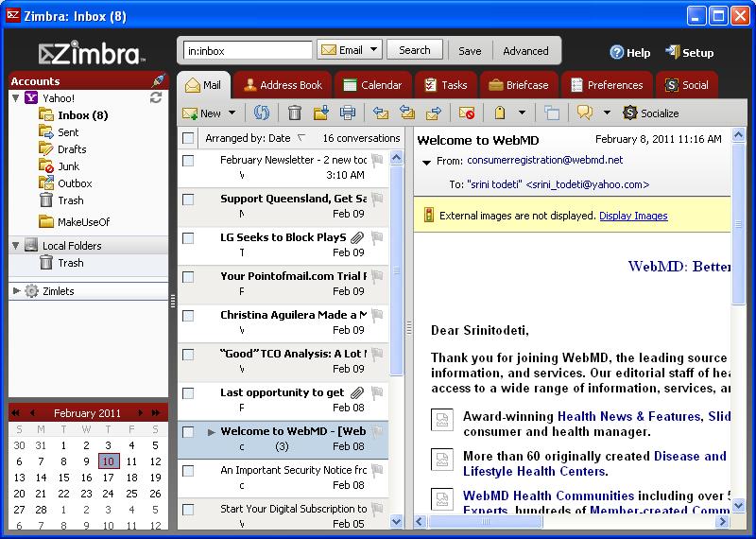
Task: Forward the selected message
Action: (x=434, y=113)
